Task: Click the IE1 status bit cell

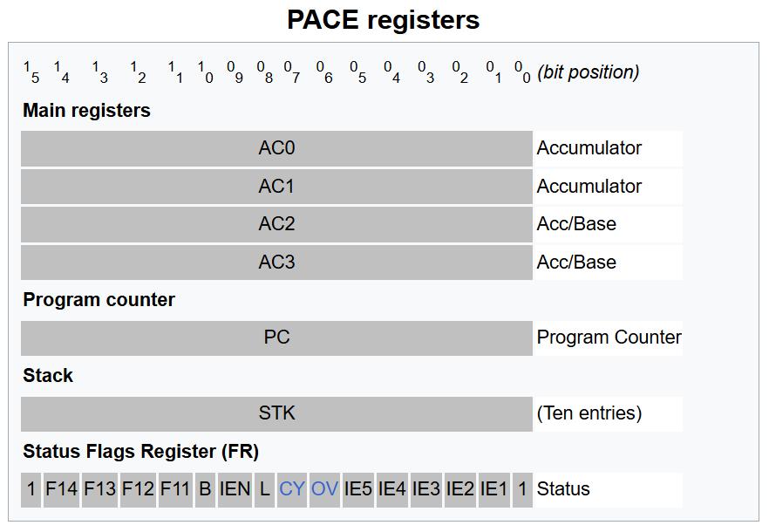Action: 493,489
